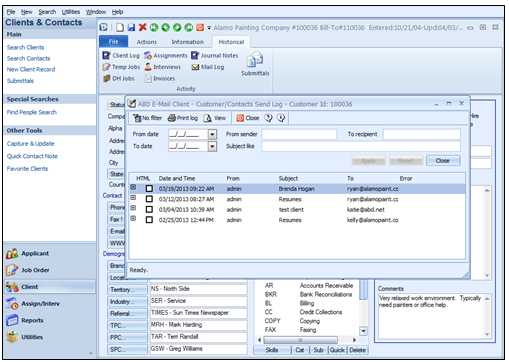509x362 pixels.
Task: Click Search Clients link
Action: [25, 47]
